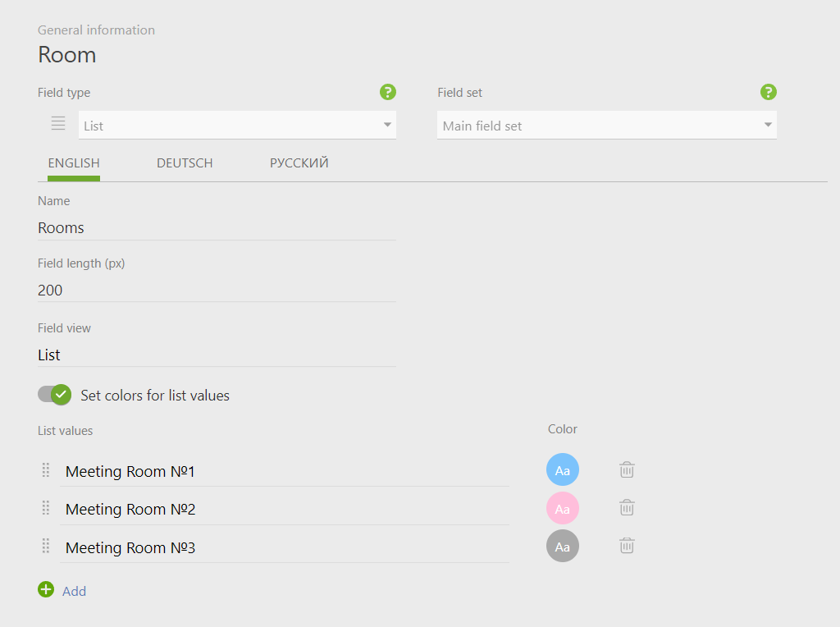Switch to the ENGLISH tab

point(74,163)
